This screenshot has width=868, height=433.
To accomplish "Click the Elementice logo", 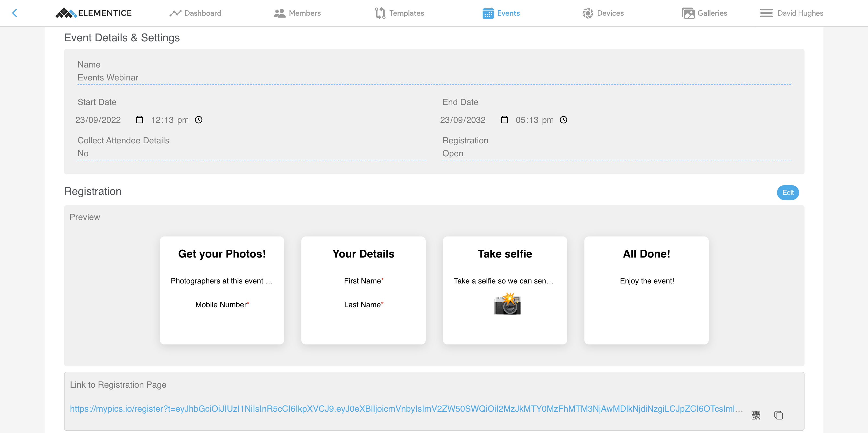I will point(93,13).
